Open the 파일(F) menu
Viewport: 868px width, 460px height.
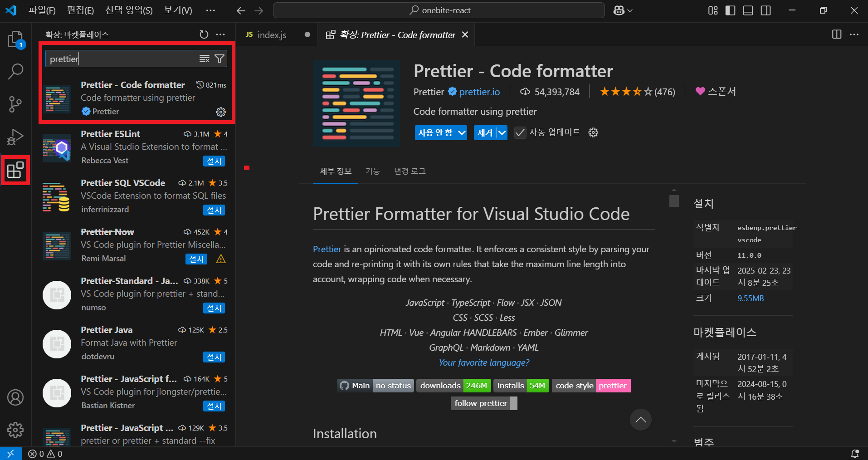coord(42,10)
